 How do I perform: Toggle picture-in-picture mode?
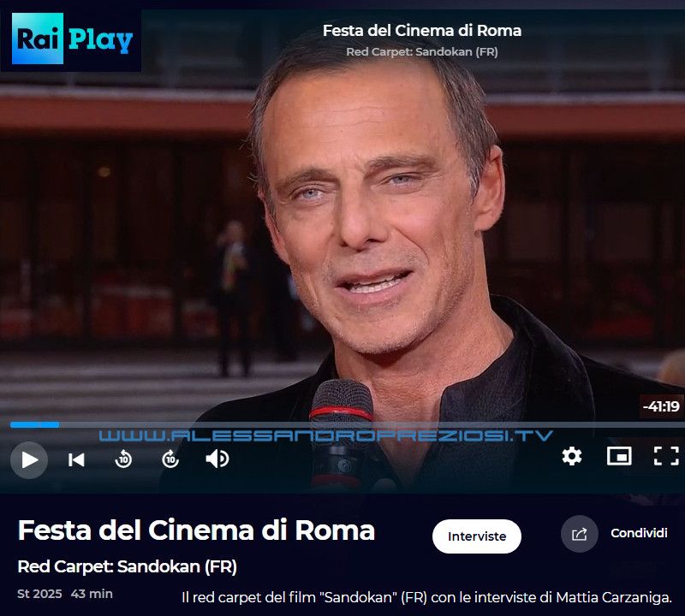(619, 456)
